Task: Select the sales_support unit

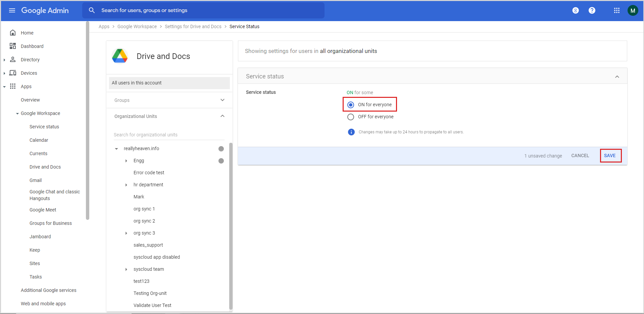Action: (x=148, y=245)
